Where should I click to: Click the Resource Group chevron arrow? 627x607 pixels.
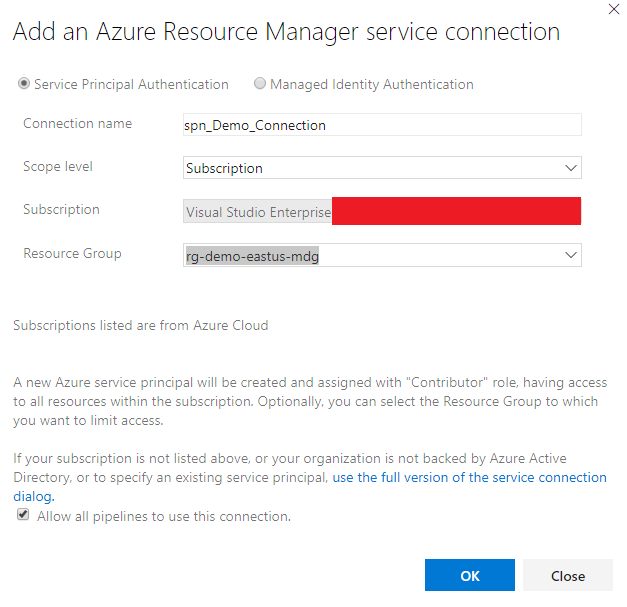click(x=571, y=255)
